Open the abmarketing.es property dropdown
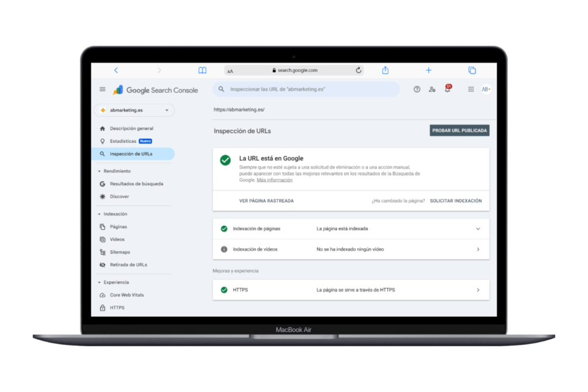588x392 pixels. point(134,110)
